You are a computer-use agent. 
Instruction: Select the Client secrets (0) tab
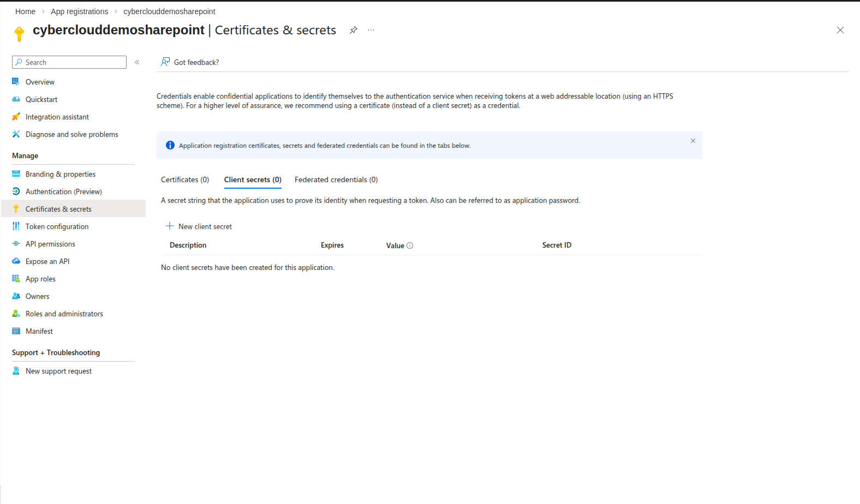(x=253, y=179)
